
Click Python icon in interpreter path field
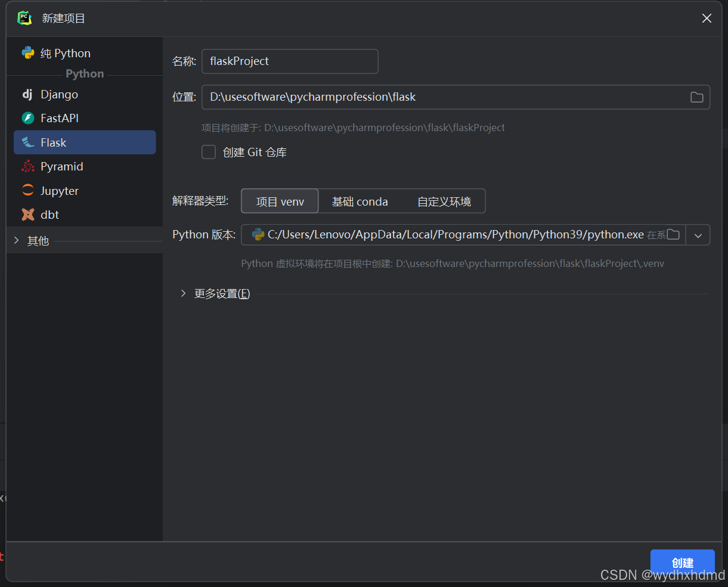point(258,235)
